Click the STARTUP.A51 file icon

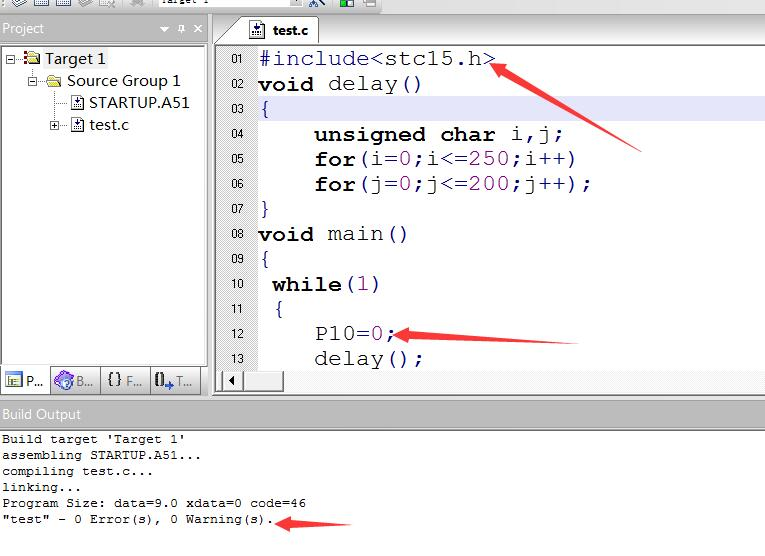[78, 102]
